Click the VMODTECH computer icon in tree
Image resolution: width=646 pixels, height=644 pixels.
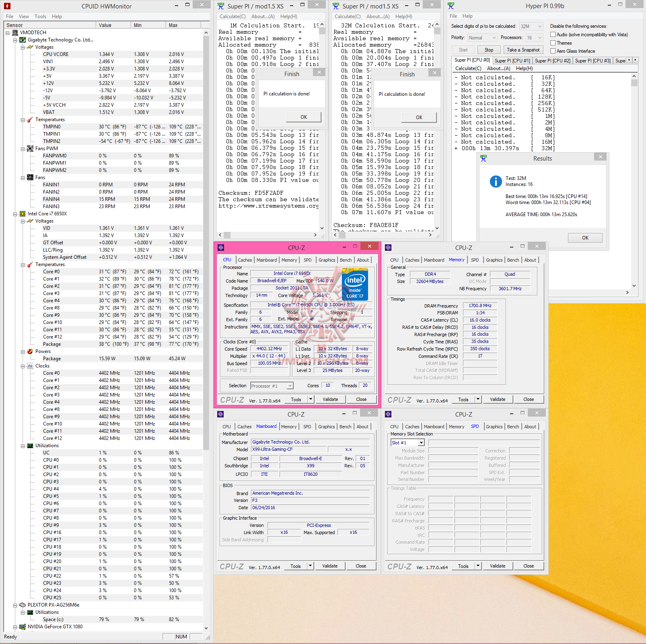(x=15, y=33)
